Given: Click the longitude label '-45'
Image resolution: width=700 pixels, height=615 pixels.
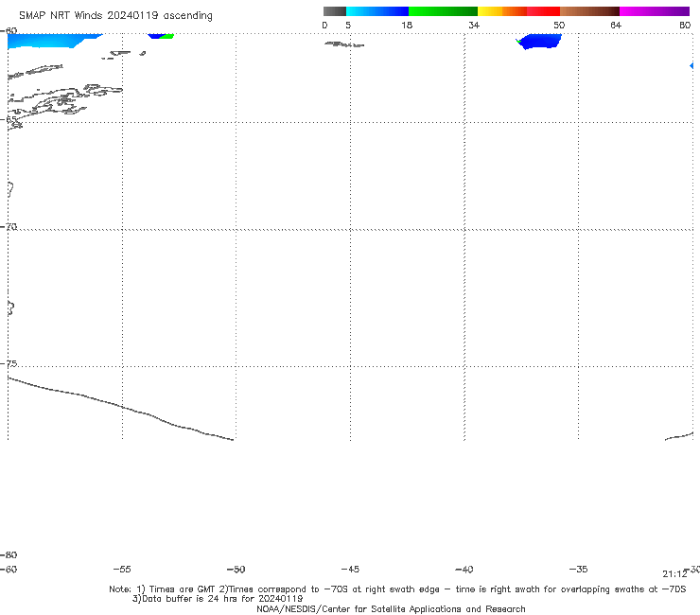Looking at the screenshot, I should 350,570.
